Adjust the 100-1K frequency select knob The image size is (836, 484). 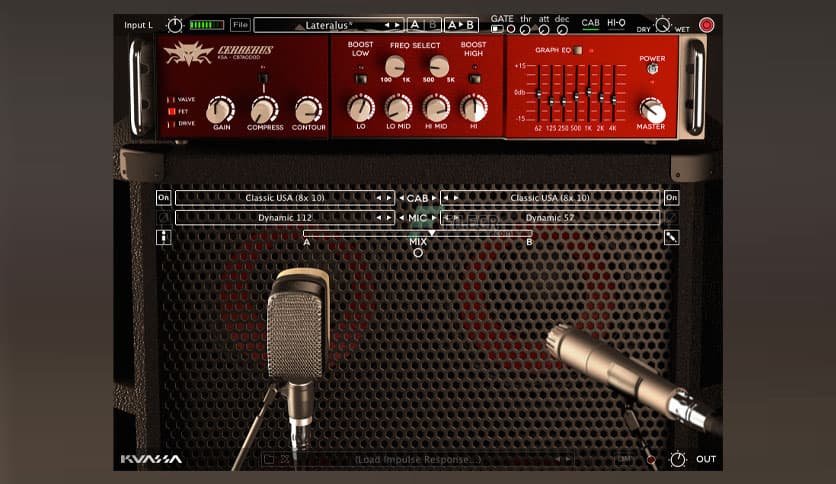click(395, 66)
